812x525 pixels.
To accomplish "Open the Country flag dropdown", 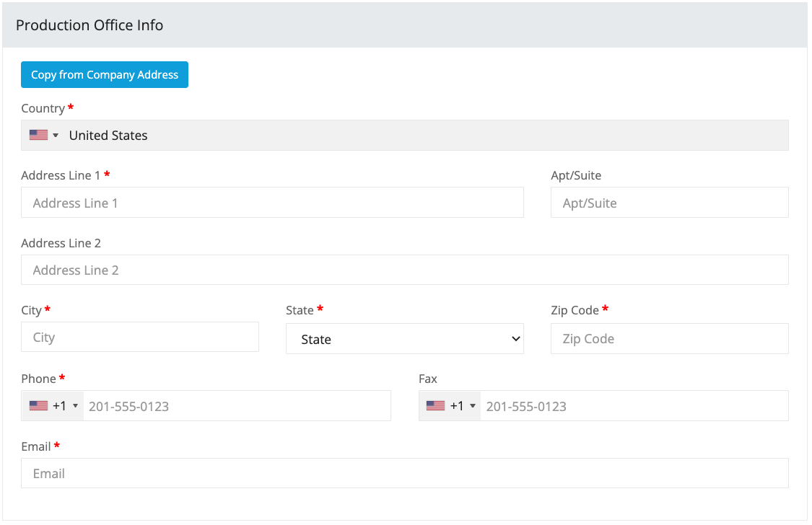I will click(x=43, y=136).
